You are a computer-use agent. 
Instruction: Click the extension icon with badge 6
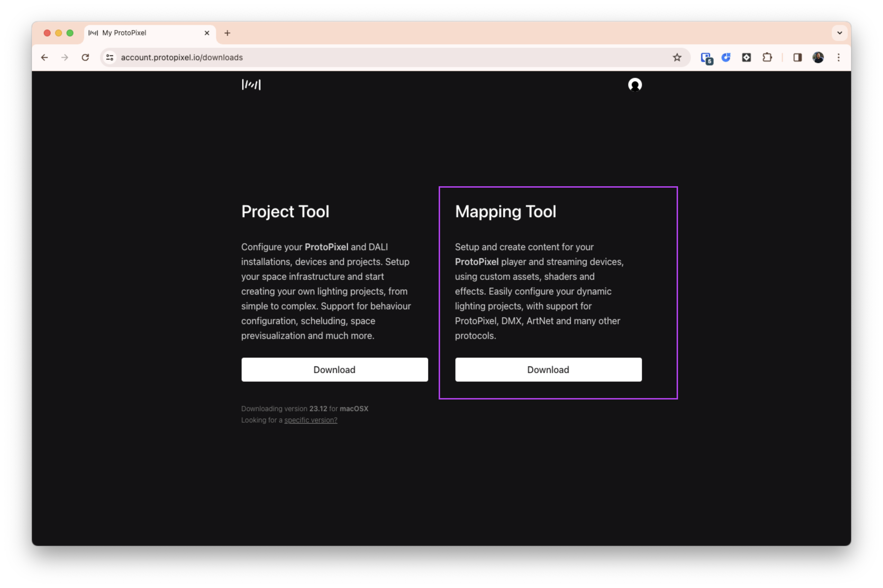[x=706, y=58]
